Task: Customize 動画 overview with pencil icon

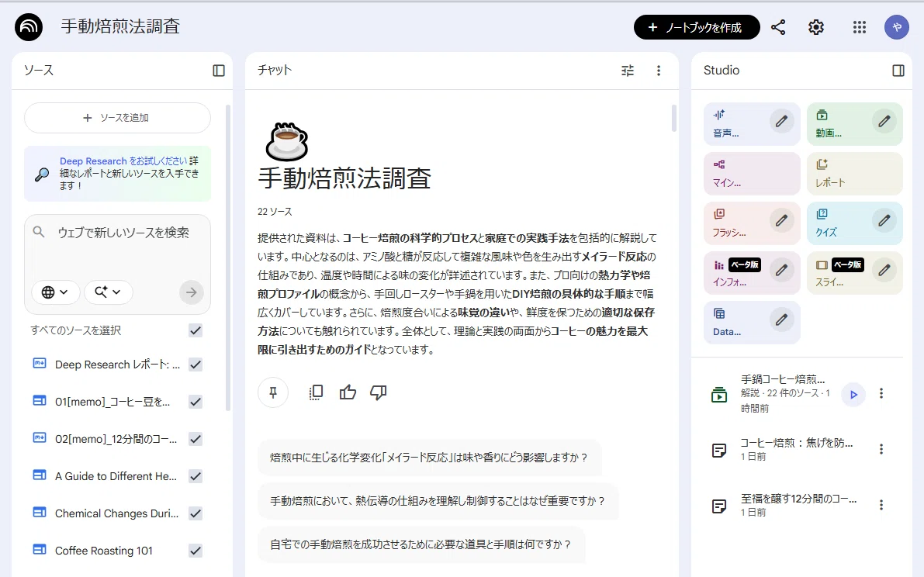Action: tap(884, 121)
